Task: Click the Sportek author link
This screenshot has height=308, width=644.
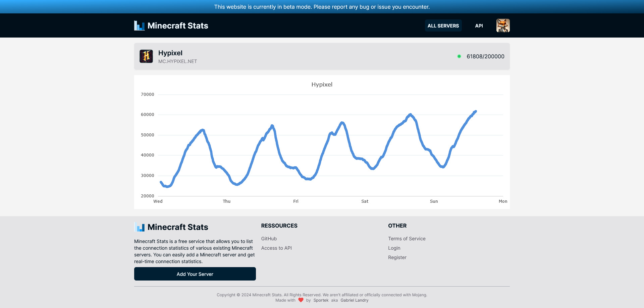Action: (x=321, y=300)
